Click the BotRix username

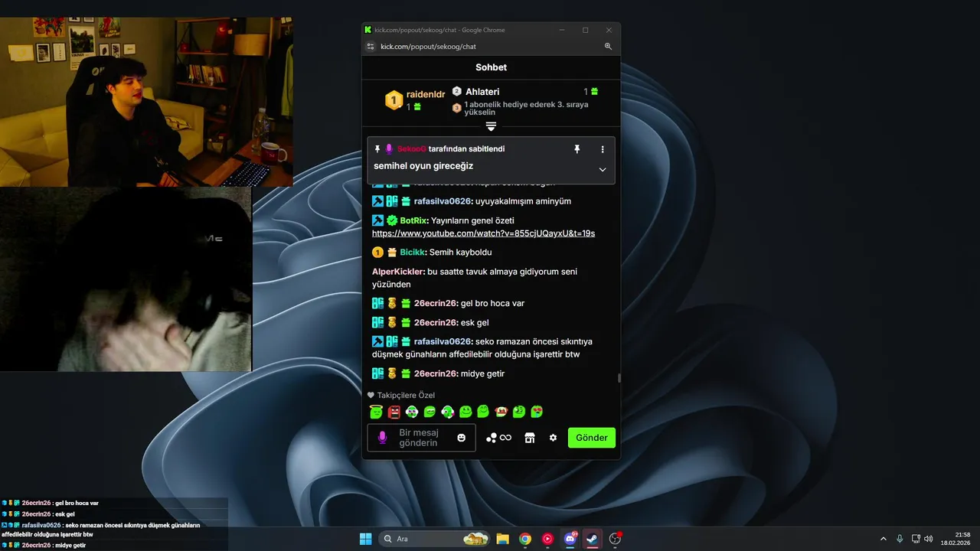pyautogui.click(x=414, y=220)
